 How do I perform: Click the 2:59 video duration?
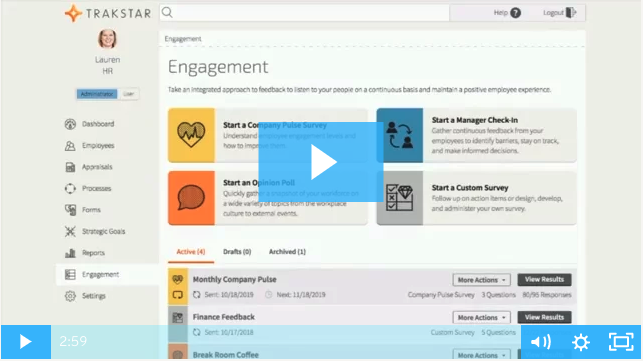point(73,341)
